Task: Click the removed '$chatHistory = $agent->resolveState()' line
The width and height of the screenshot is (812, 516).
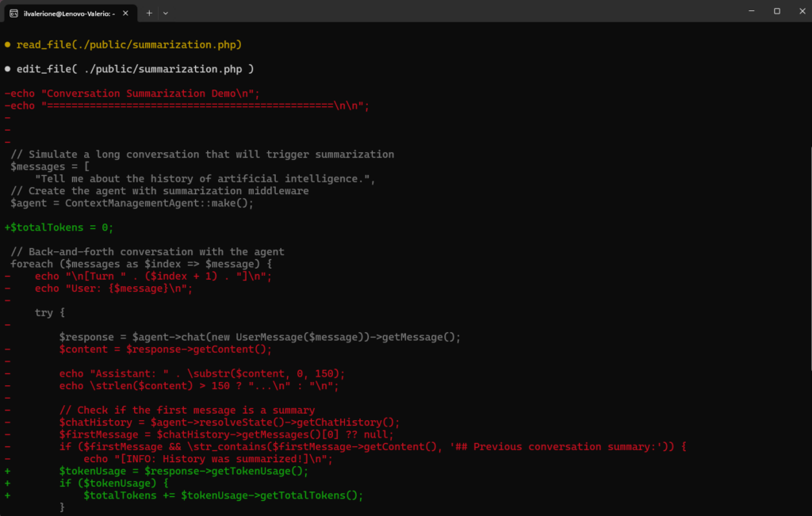Action: (x=229, y=422)
